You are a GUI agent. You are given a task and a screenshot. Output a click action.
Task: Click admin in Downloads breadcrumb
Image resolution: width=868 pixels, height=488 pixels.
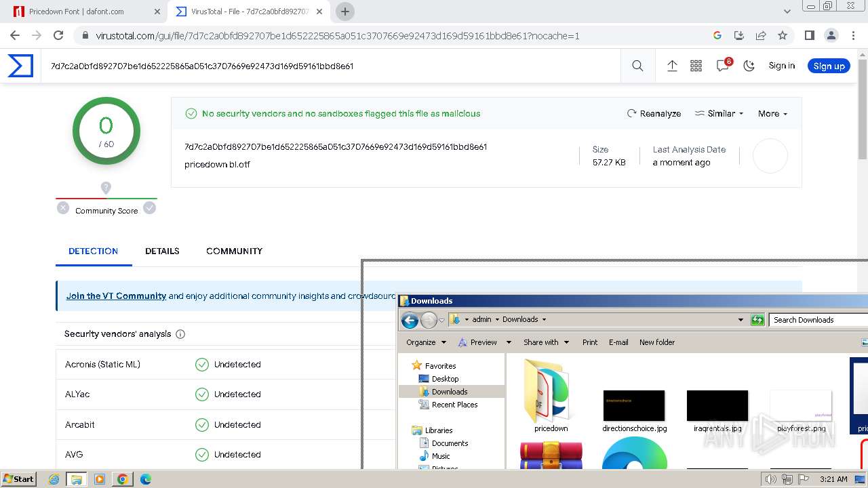[481, 319]
